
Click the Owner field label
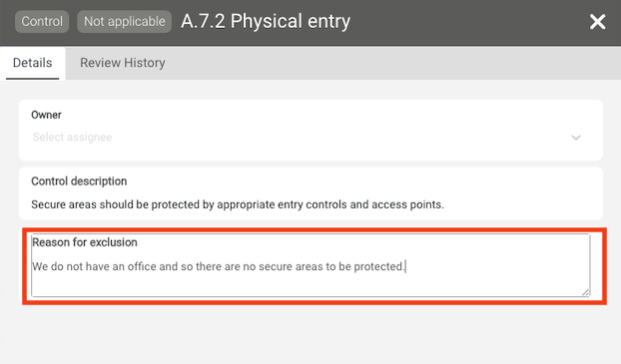pyautogui.click(x=46, y=115)
